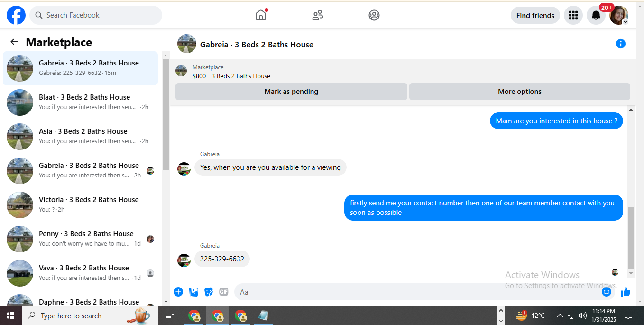Click scroll up arrow of chat messages
Image resolution: width=644 pixels, height=325 pixels.
click(x=631, y=110)
